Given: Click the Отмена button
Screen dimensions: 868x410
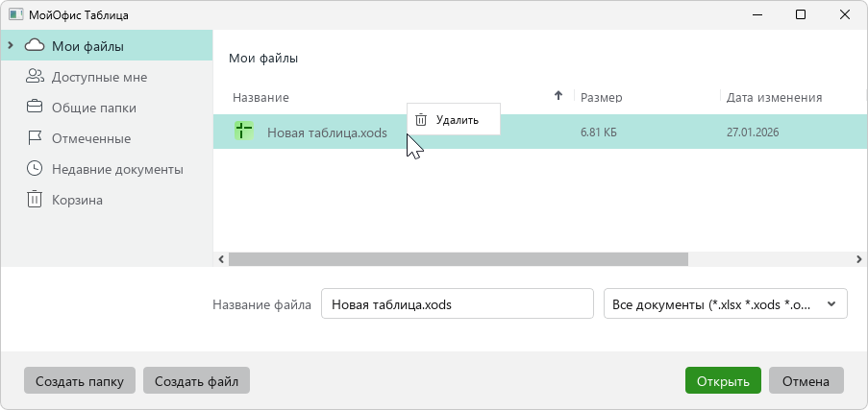Looking at the screenshot, I should coord(806,380).
